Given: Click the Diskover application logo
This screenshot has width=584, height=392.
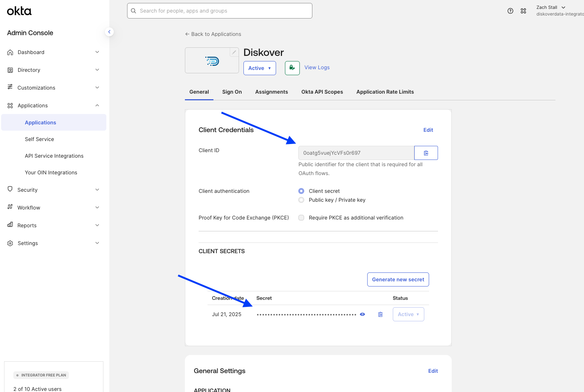Looking at the screenshot, I should 212,61.
